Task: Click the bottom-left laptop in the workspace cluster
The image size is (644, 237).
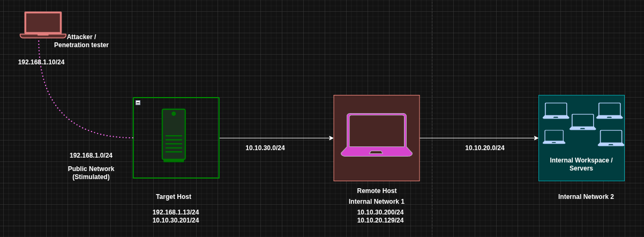Action: [554, 137]
